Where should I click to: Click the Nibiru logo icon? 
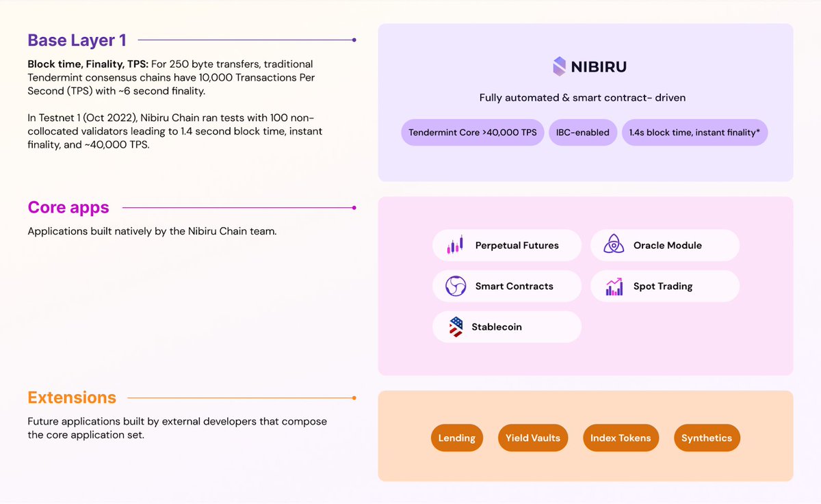click(560, 66)
